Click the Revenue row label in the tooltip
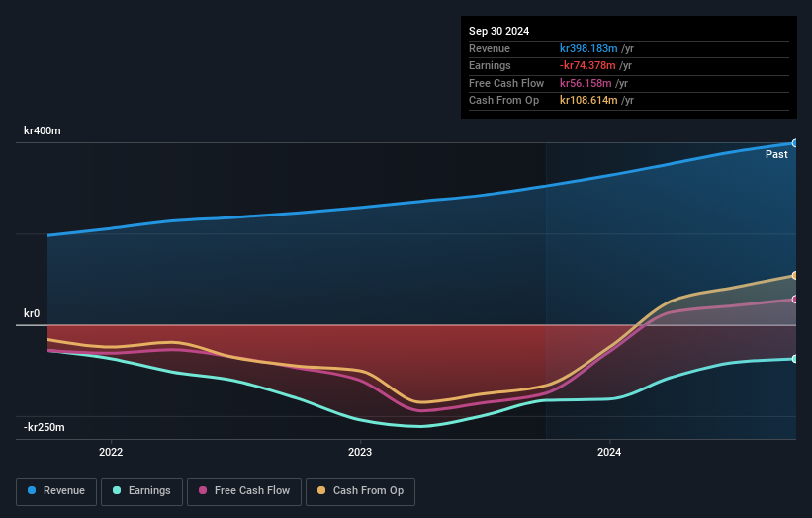 490,48
